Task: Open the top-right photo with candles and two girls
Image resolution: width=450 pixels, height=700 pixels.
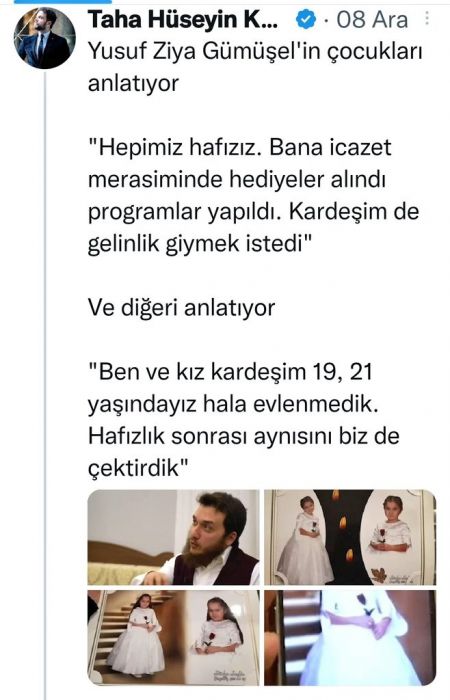Action: 350,538
